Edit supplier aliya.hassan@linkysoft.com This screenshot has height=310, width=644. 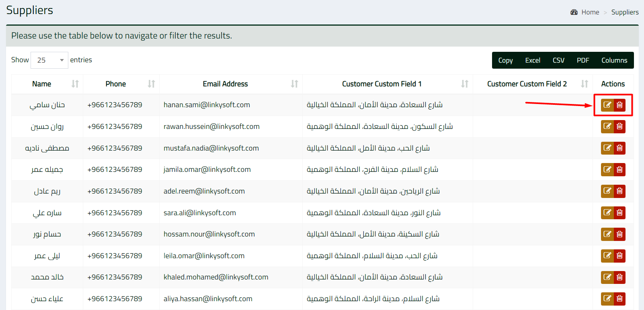click(607, 298)
